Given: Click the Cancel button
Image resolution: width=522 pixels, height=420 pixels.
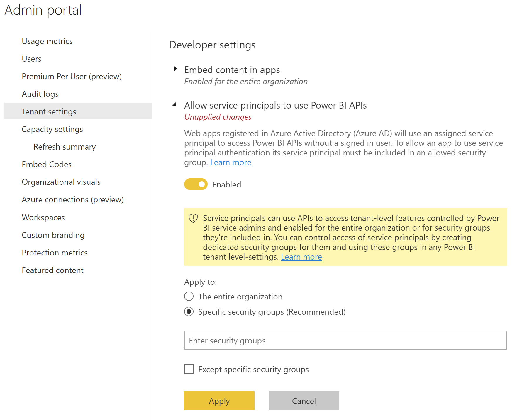Looking at the screenshot, I should [x=304, y=401].
